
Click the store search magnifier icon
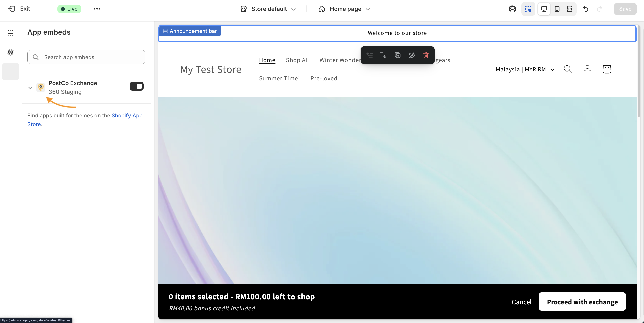(x=568, y=69)
